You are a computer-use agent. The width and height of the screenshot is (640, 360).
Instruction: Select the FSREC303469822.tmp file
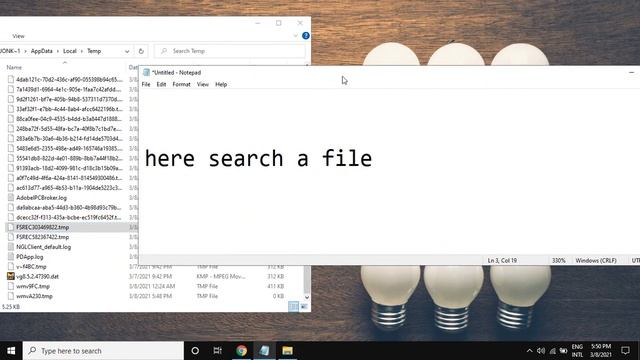pyautogui.click(x=42, y=227)
